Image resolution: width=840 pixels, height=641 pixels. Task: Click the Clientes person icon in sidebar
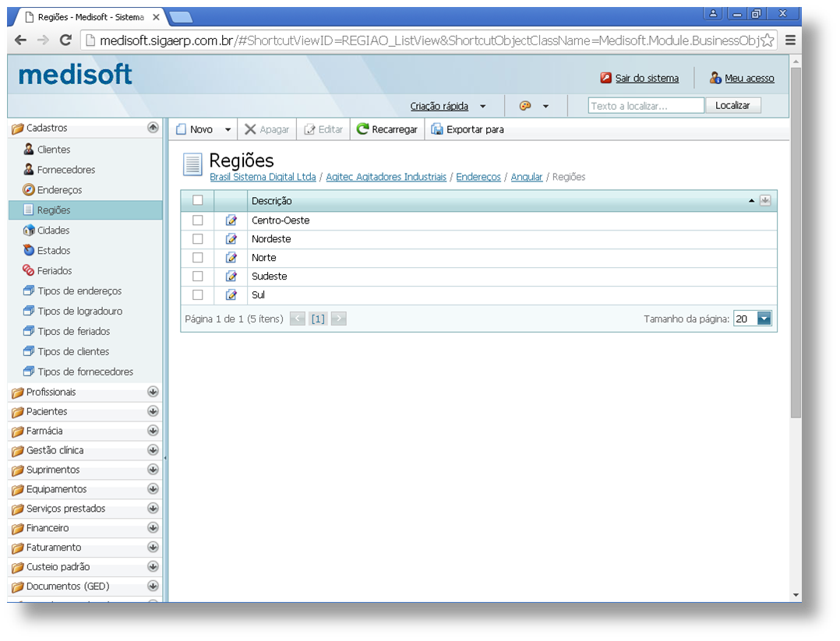(28, 149)
